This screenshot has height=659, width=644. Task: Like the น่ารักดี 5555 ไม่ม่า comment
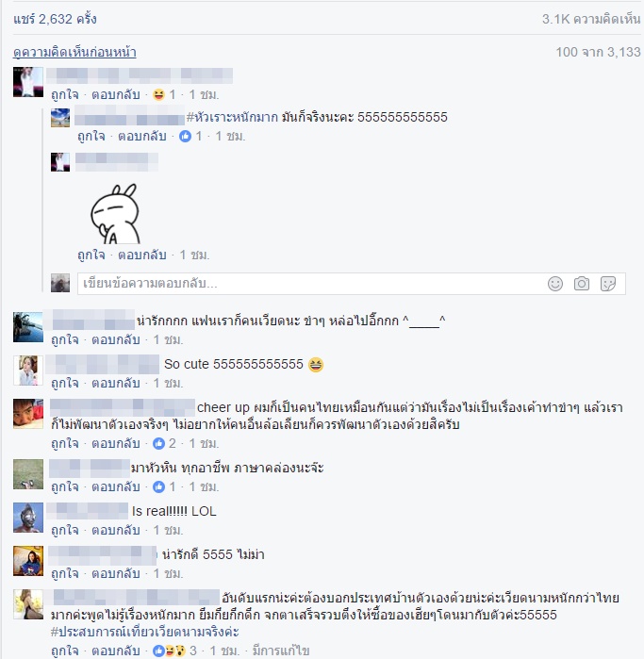click(65, 573)
